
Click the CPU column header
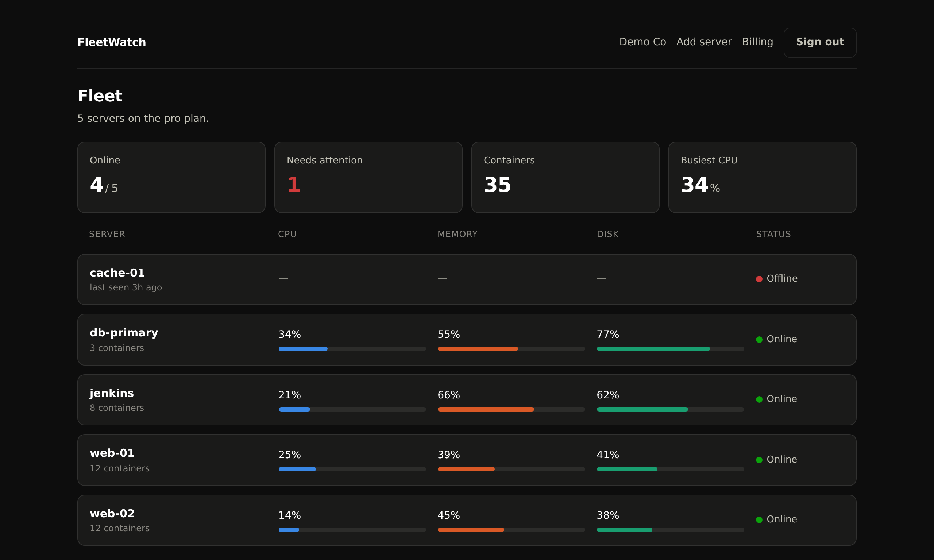pos(287,234)
